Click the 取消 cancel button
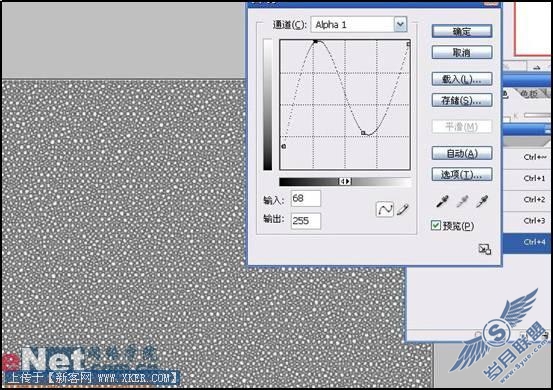This screenshot has height=390, width=553. [x=462, y=52]
